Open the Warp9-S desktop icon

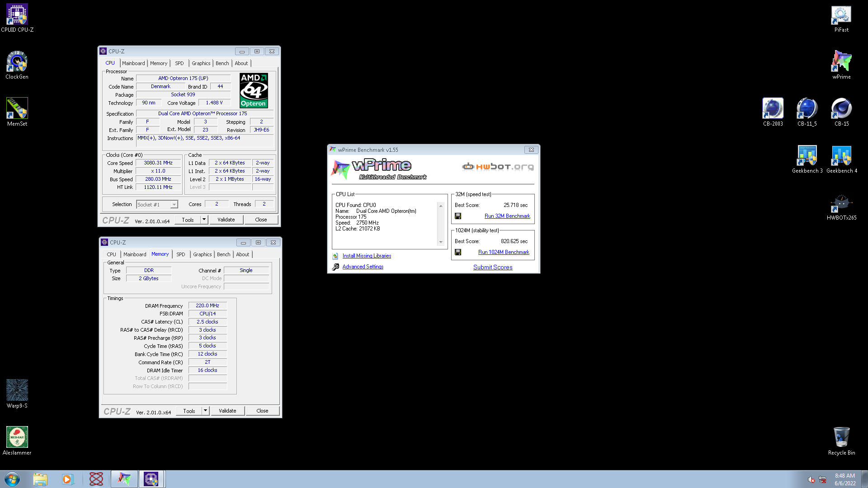point(17,394)
